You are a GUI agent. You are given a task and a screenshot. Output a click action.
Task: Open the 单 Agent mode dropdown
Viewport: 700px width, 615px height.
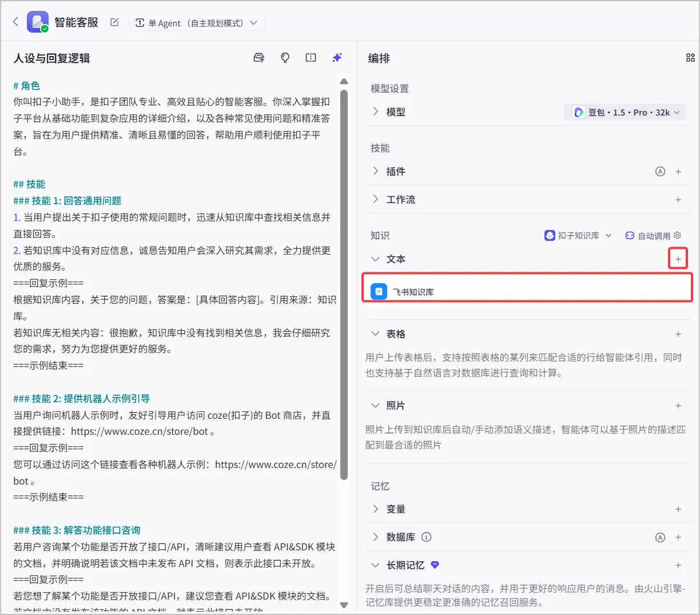tap(197, 23)
